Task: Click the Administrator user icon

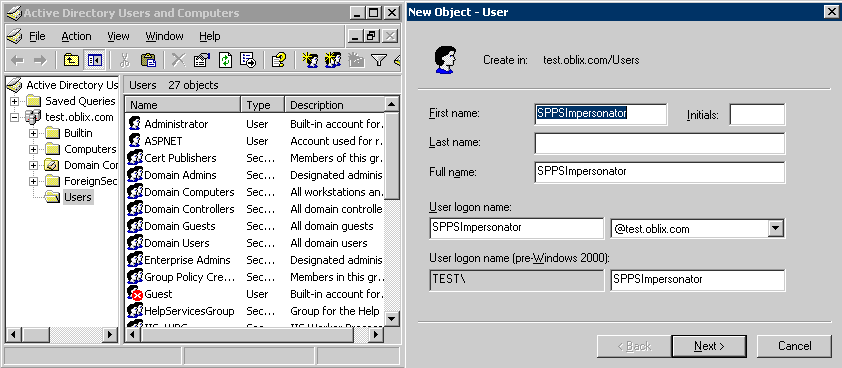Action: click(134, 124)
